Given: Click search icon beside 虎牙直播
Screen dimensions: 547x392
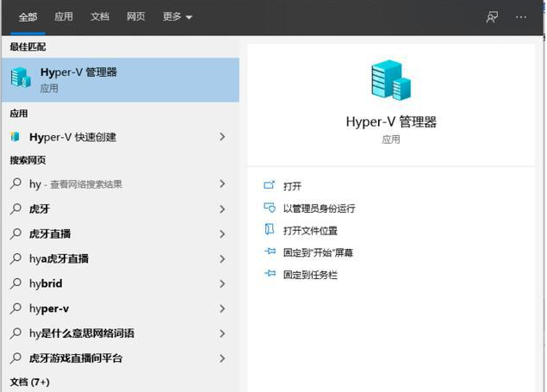Looking at the screenshot, I should [16, 233].
